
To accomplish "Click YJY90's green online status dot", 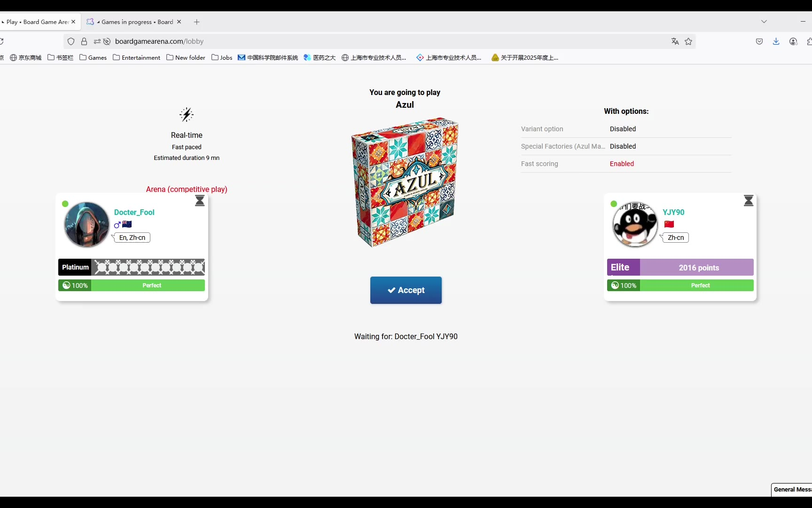I will 614,204.
